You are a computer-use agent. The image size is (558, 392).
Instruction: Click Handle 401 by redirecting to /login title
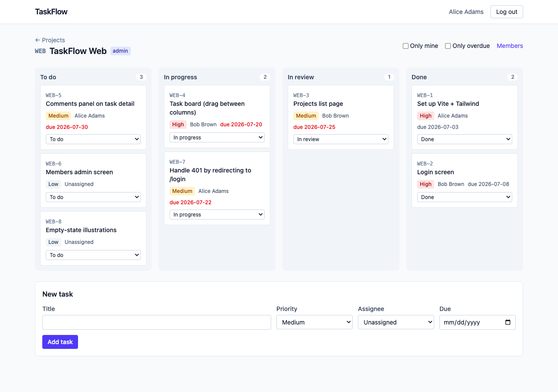click(x=211, y=175)
